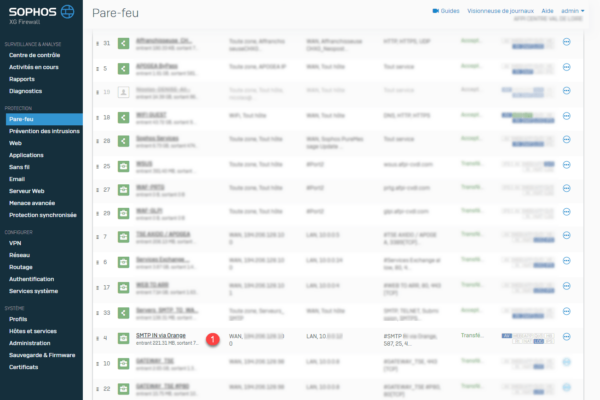600x400 pixels.
Task: Click the green network rule icon of rule 5
Action: [123, 69]
